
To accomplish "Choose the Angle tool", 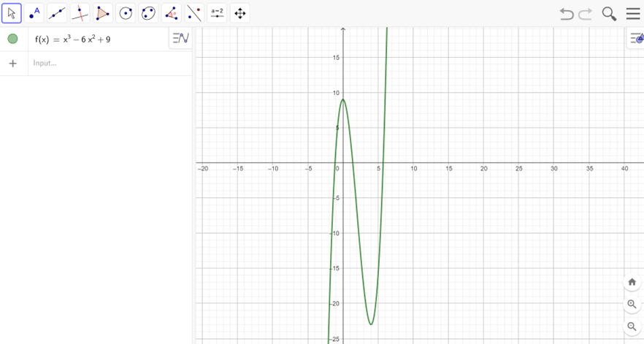I will click(x=171, y=13).
